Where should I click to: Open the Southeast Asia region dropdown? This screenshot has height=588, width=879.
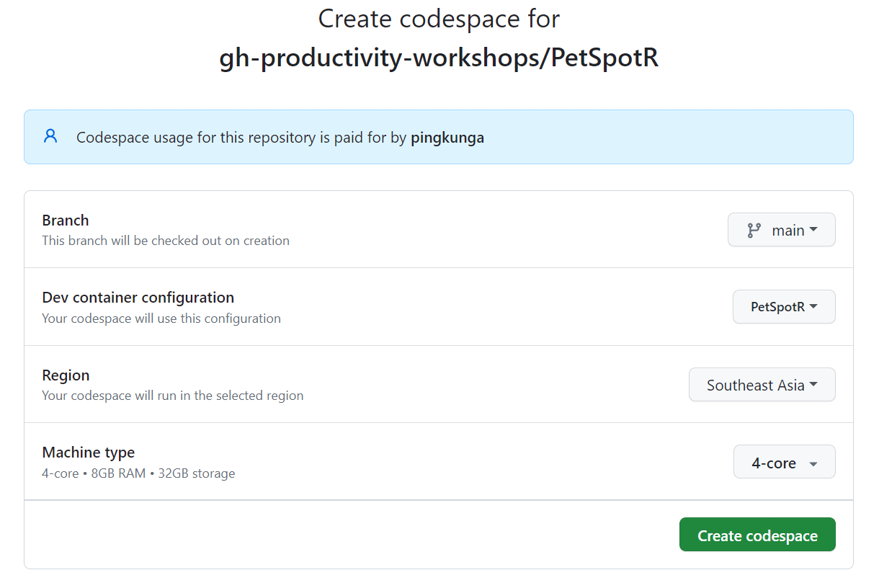762,384
